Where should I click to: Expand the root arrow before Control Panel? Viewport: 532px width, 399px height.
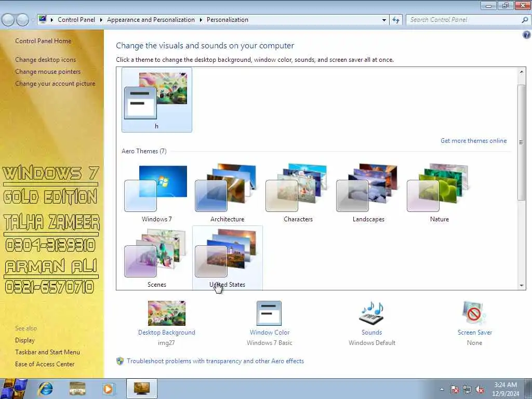coord(52,20)
